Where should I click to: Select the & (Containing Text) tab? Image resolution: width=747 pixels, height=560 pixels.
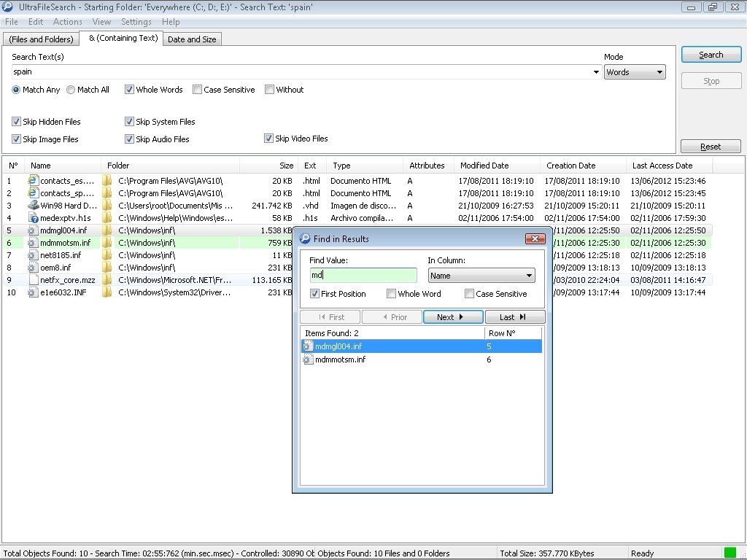121,38
